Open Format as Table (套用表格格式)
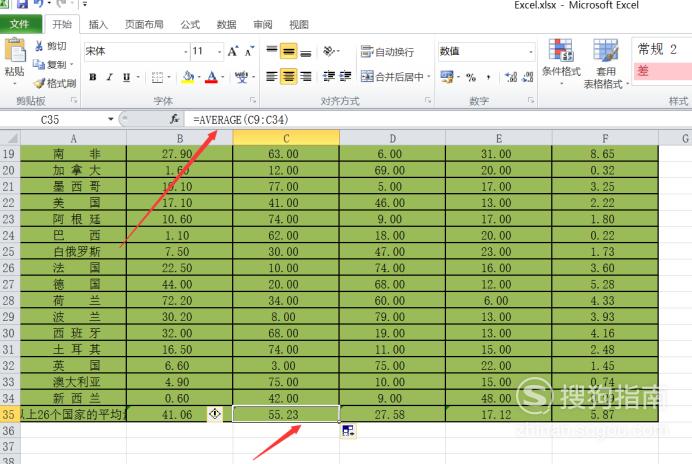 (605, 64)
